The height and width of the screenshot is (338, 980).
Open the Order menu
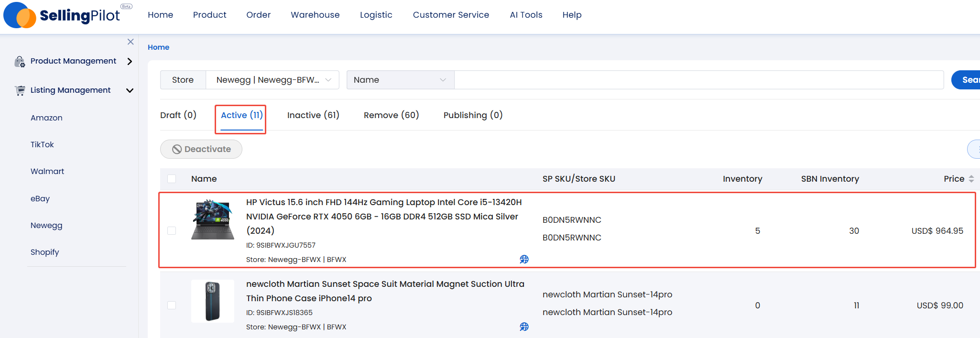(259, 15)
